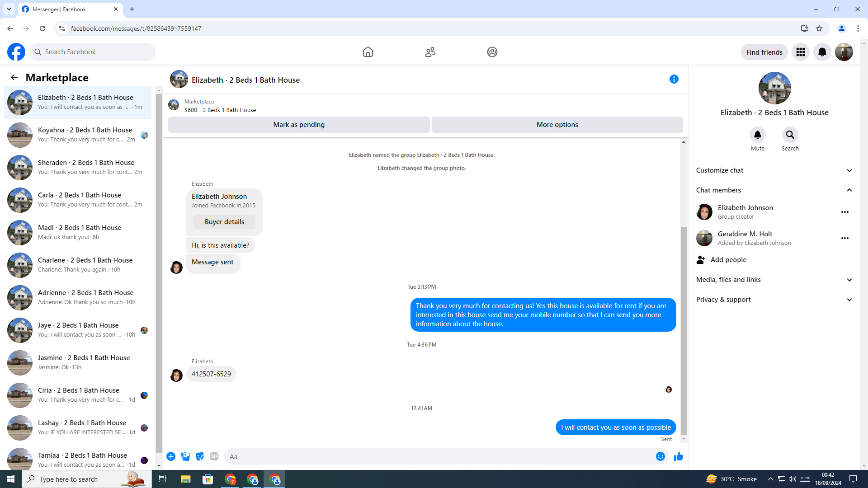Open the Facebook notifications bell

[x=822, y=52]
